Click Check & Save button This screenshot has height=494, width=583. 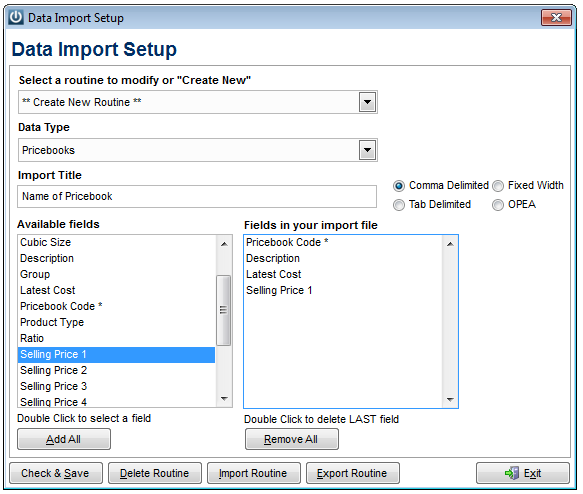(x=56, y=473)
